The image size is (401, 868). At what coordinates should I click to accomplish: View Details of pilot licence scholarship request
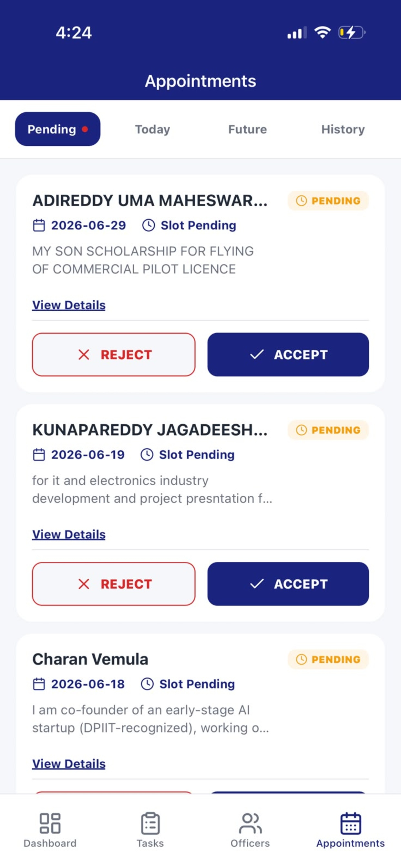point(69,305)
